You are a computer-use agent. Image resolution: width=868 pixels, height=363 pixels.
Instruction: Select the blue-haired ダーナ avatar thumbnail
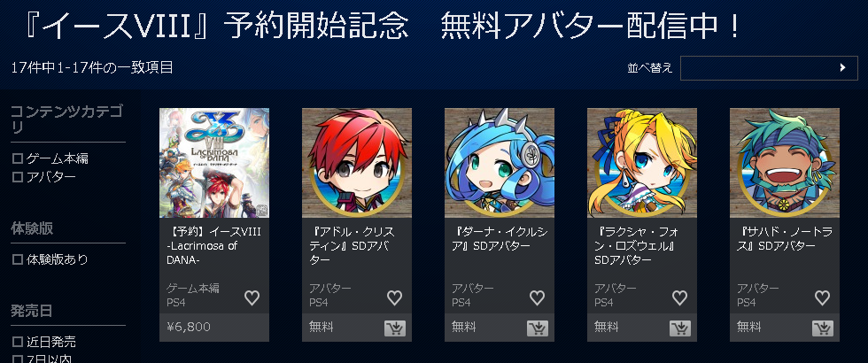500,163
